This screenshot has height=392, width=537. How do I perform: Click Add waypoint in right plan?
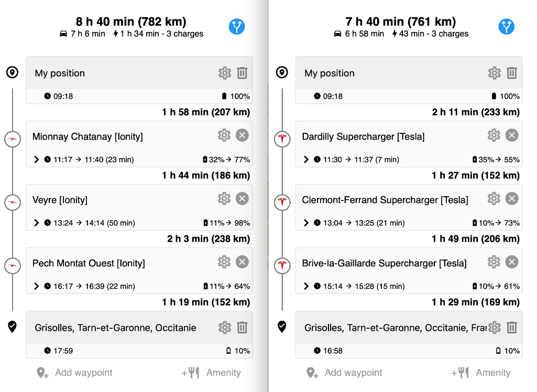[344, 373]
